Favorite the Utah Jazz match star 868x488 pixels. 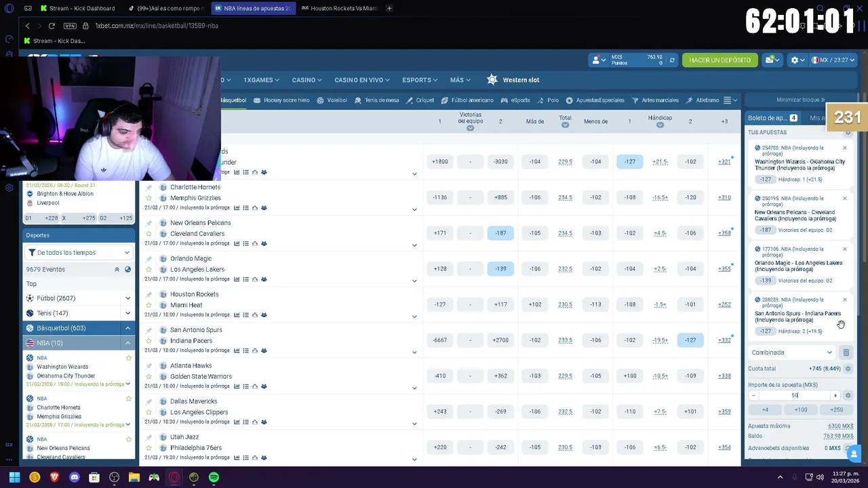point(149,447)
